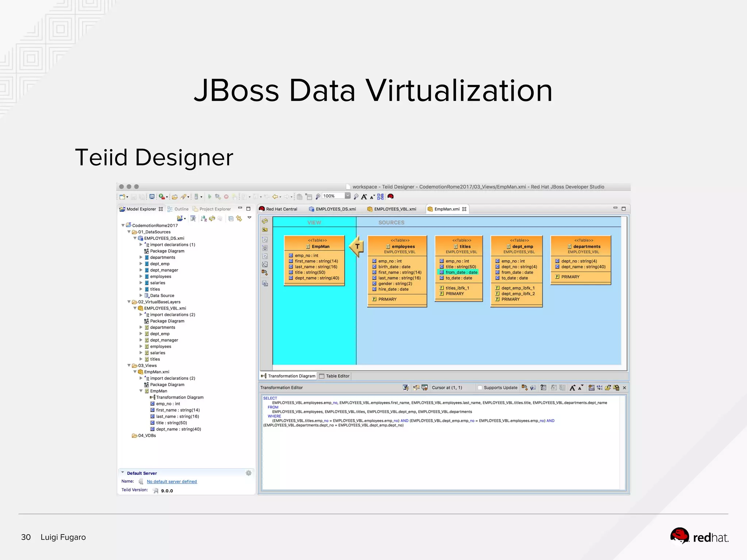Collapse the 02_VirtualBaseLayers folder
747x560 pixels.
pos(129,302)
